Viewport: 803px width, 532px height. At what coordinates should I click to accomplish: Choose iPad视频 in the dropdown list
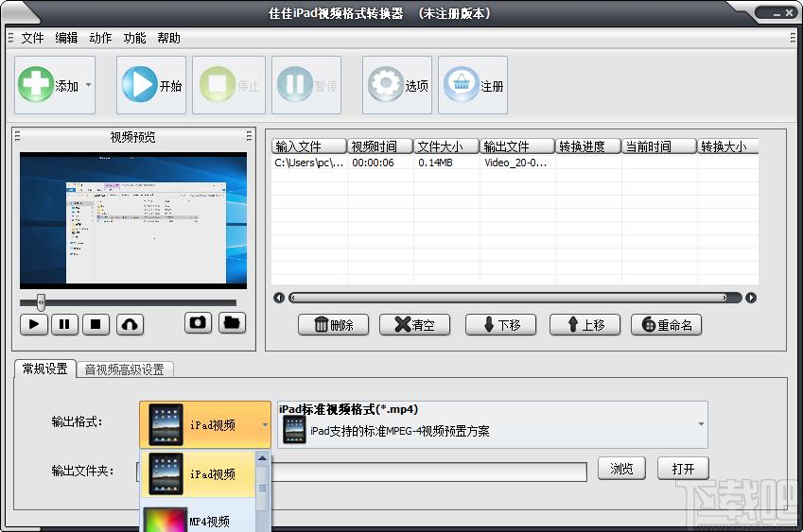(198, 473)
